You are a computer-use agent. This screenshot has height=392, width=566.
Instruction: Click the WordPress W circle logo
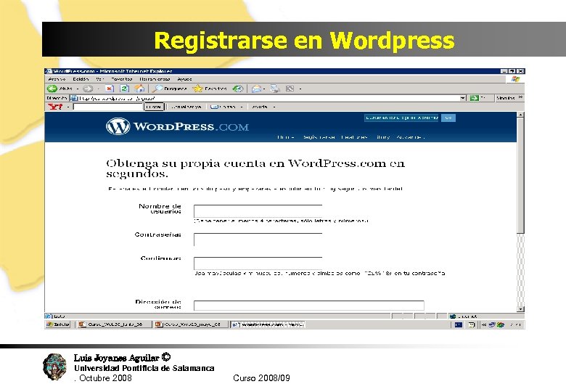[118, 126]
